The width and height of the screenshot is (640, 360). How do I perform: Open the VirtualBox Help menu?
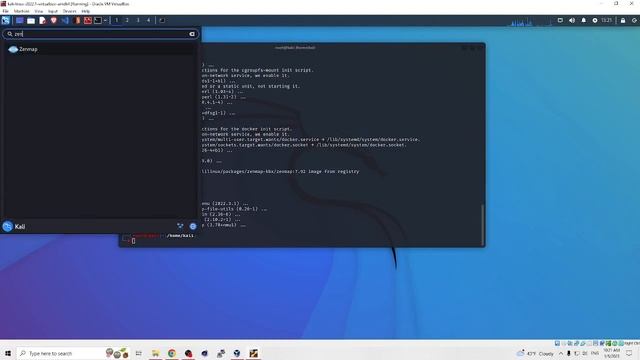tap(86, 11)
